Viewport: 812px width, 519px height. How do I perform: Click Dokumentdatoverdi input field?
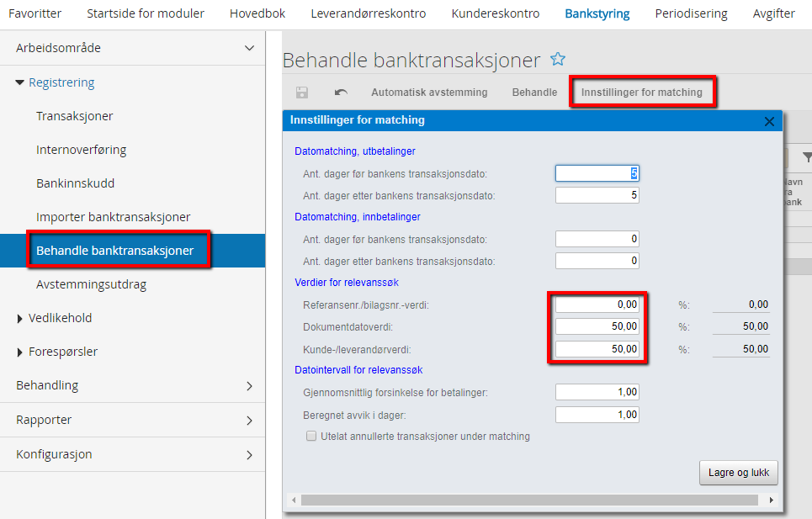click(x=597, y=326)
